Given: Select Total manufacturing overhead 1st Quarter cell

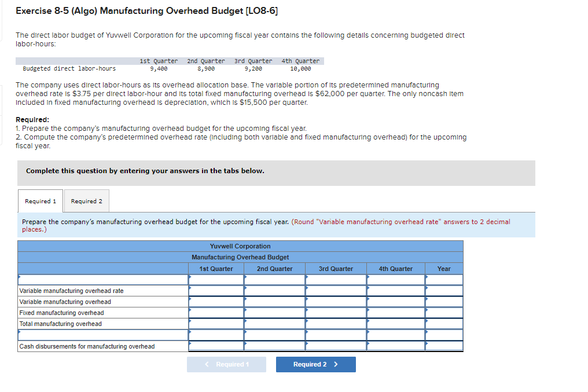Looking at the screenshot, I should [x=216, y=324].
